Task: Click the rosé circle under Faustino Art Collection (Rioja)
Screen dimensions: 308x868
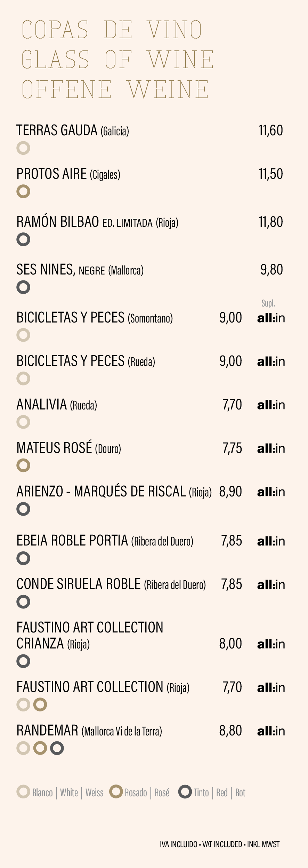Action: pyautogui.click(x=40, y=704)
